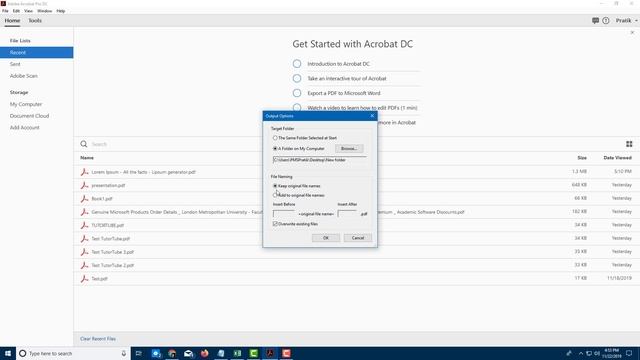640x360 pixels.
Task: Click the help question mark icon
Action: coord(606,20)
